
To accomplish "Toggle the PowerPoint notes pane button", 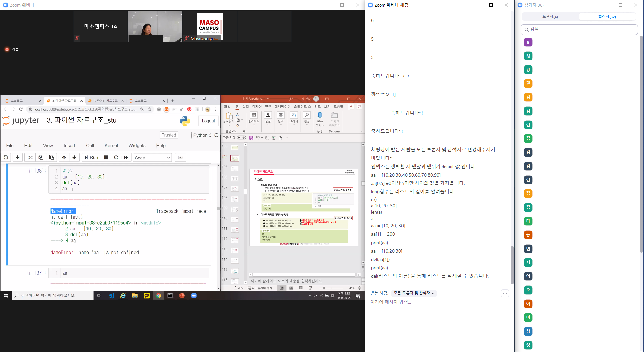I will tap(239, 288).
